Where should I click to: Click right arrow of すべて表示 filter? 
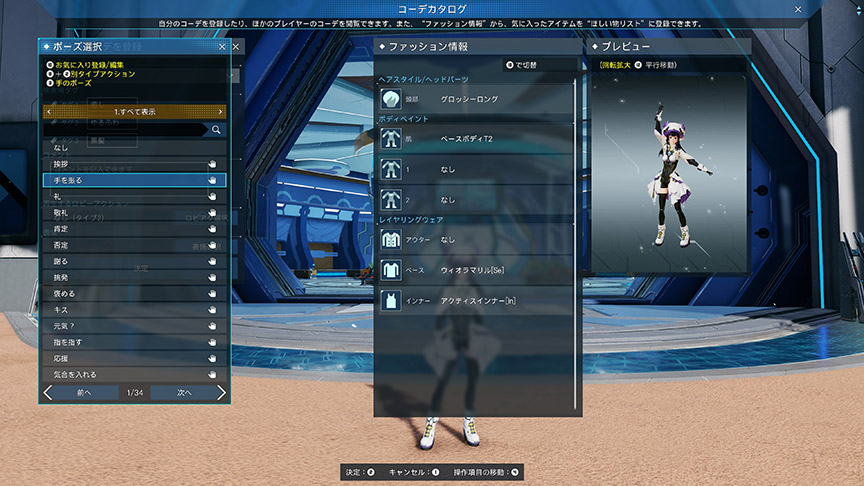point(221,112)
